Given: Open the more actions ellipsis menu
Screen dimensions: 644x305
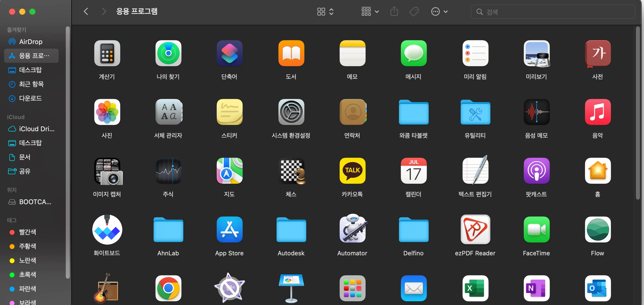Looking at the screenshot, I should 439,12.
